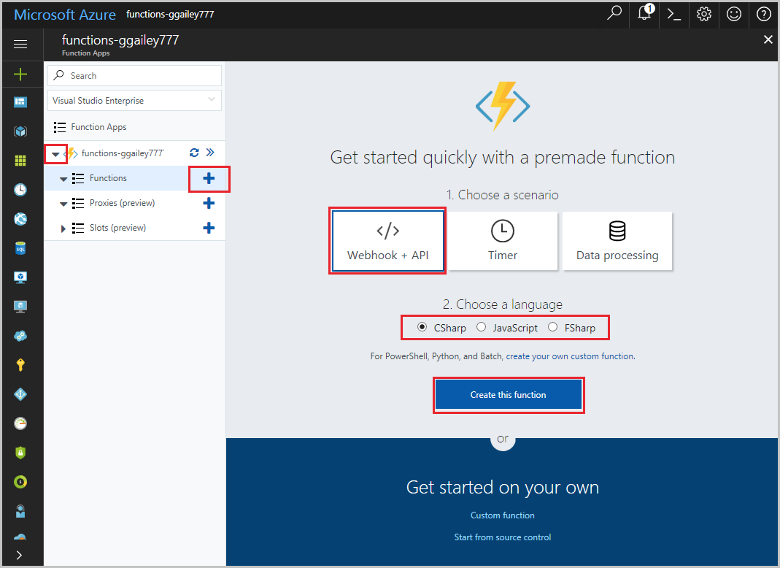This screenshot has width=780, height=568.
Task: Add new function with Functions plus
Action: tap(209, 179)
